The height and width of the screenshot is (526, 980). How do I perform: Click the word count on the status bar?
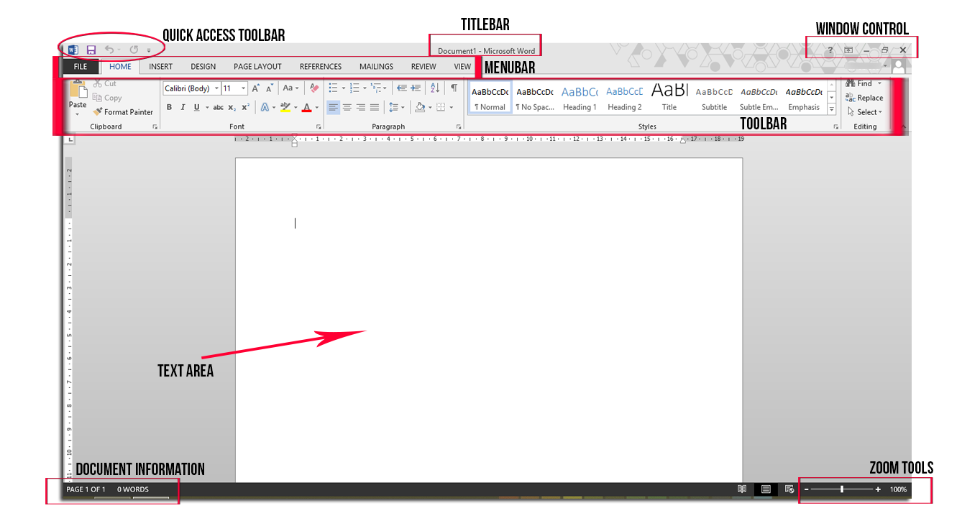[x=132, y=489]
